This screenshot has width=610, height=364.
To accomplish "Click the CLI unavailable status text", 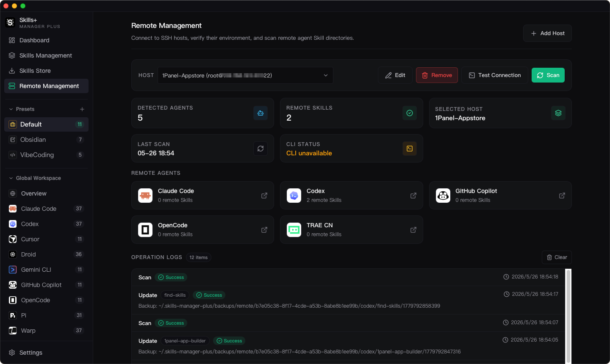I will pos(309,153).
